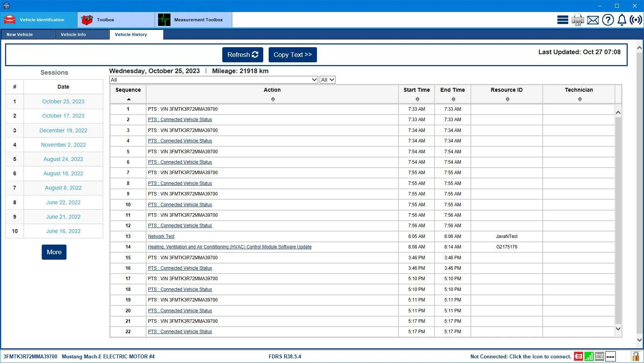
Task: Open the November 2, 2022 session
Action: [x=63, y=145]
